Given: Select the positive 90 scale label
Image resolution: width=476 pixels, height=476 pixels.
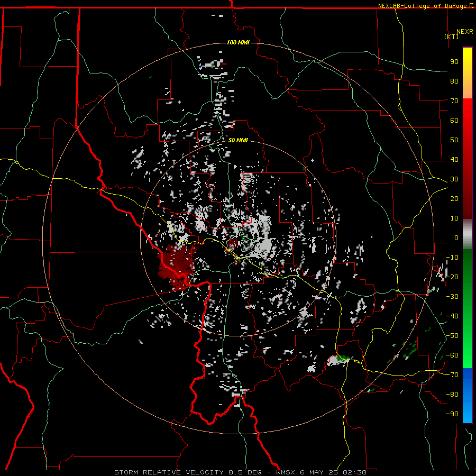Looking at the screenshot, I should click(x=454, y=62).
